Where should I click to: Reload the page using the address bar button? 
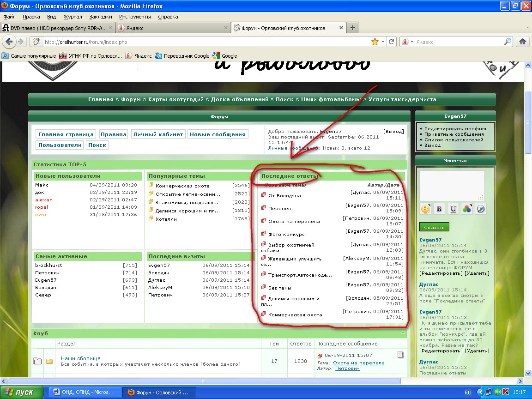pos(392,42)
